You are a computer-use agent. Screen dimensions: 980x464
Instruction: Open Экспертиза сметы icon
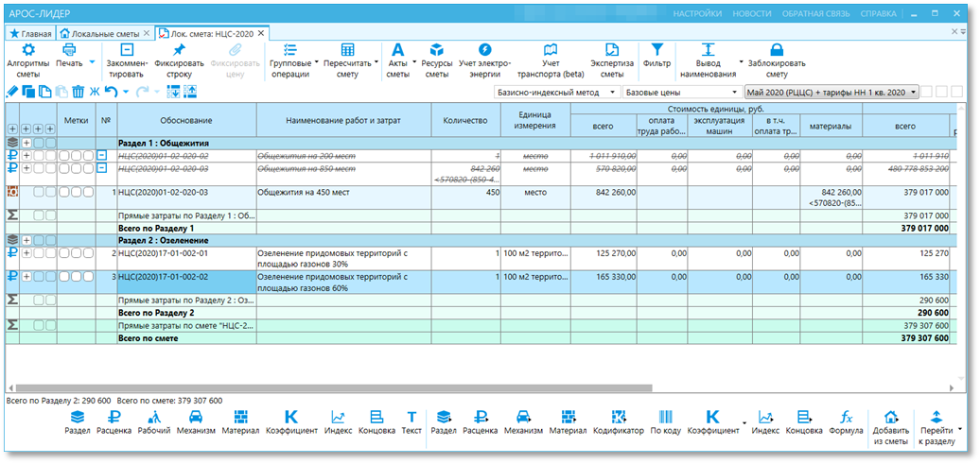613,51
